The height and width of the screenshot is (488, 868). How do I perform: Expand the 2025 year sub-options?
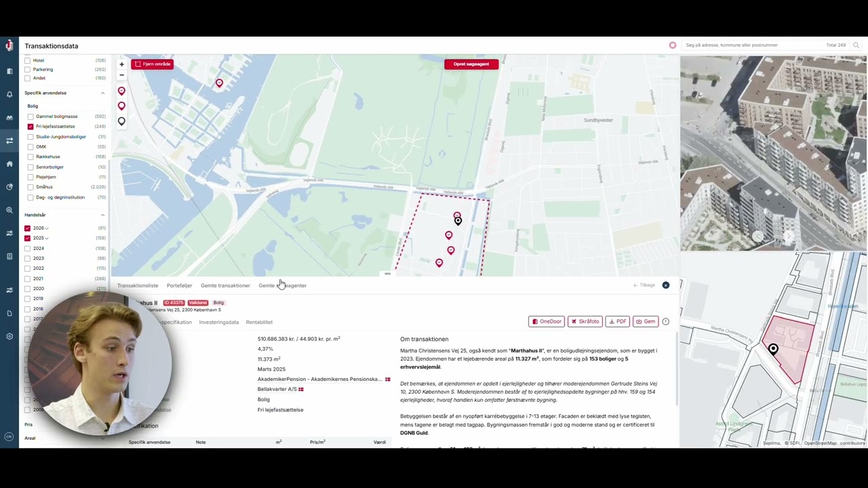coord(47,239)
